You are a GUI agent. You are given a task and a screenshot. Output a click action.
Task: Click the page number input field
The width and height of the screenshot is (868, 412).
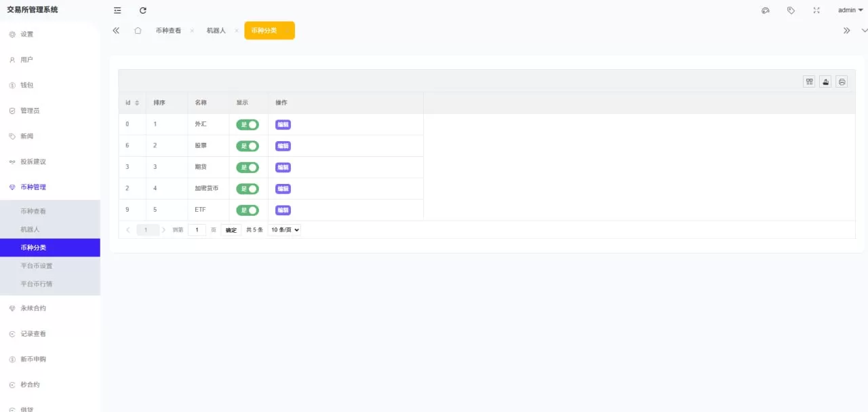pyautogui.click(x=197, y=230)
